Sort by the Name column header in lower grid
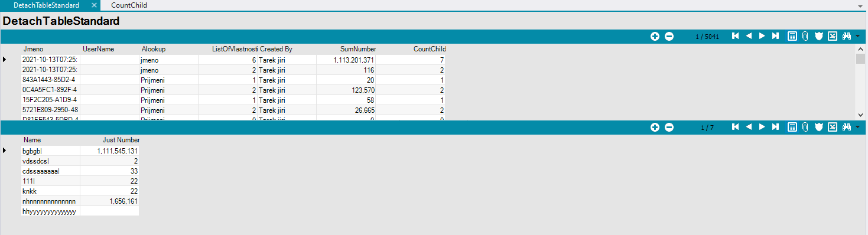Screen dimensions: 868x235 click(32, 140)
